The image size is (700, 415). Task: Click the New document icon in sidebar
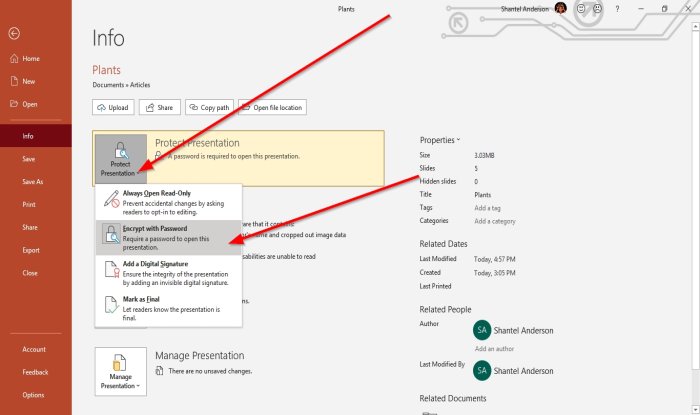point(14,81)
